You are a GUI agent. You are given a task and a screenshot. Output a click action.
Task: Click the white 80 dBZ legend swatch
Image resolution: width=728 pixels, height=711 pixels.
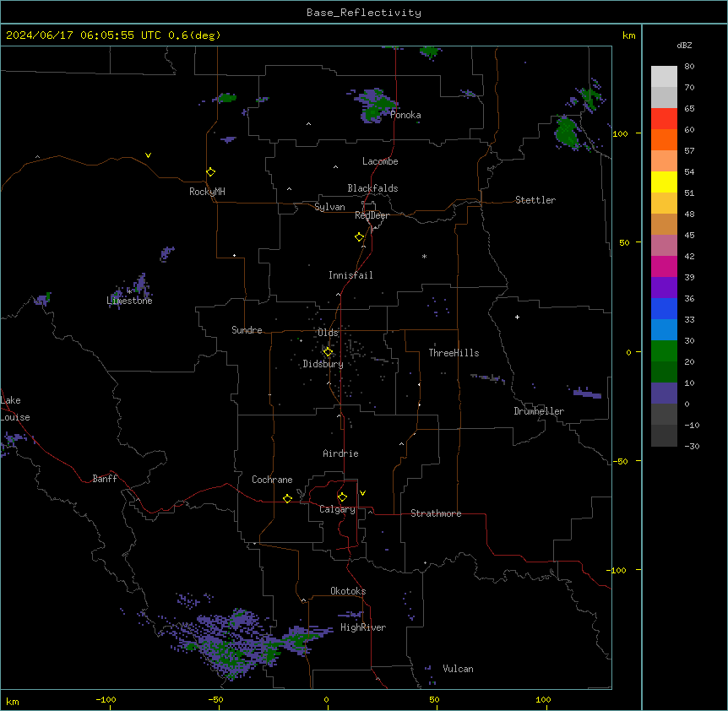(x=664, y=77)
